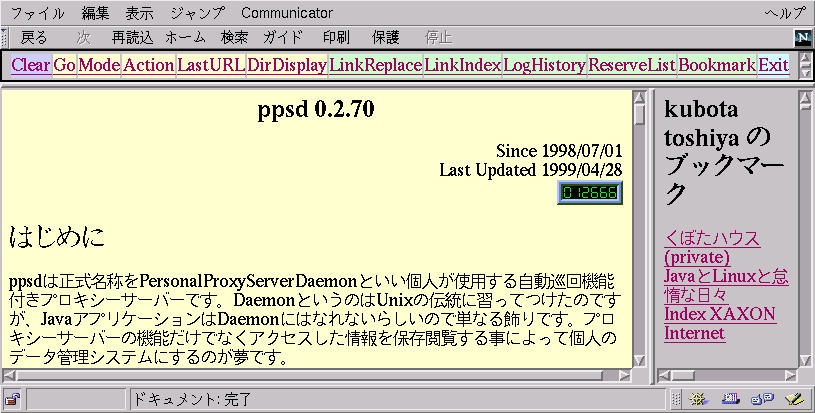Image resolution: width=815 pixels, height=413 pixels.
Task: Click the security lock icon in status bar
Action: 13,399
